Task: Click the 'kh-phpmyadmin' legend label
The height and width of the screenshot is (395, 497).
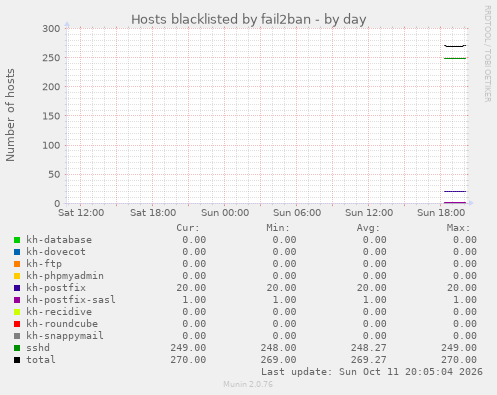Action: pyautogui.click(x=65, y=276)
